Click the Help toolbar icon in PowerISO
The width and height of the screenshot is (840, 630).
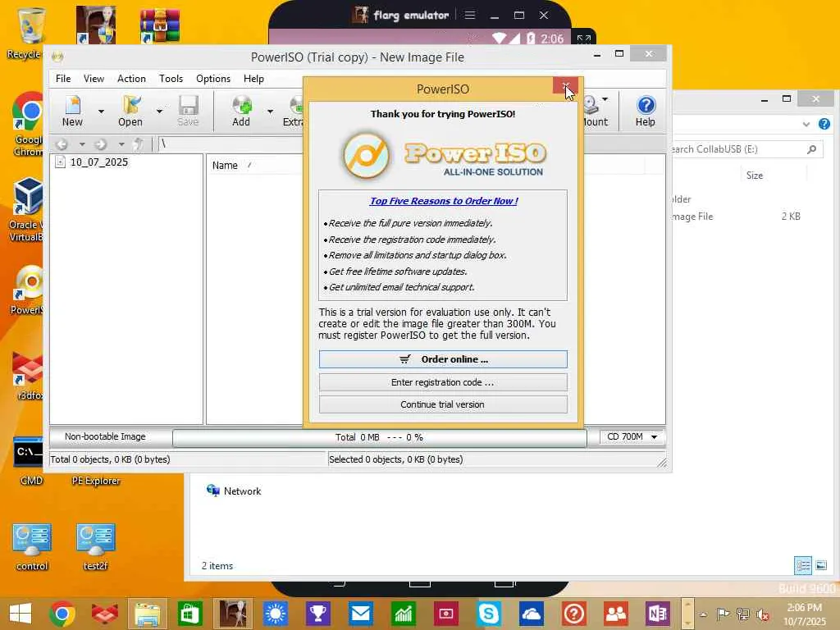click(646, 111)
